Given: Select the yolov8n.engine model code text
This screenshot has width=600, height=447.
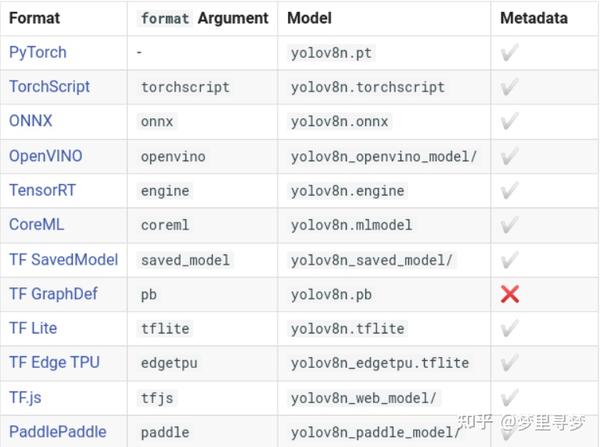Looking at the screenshot, I should [347, 191].
